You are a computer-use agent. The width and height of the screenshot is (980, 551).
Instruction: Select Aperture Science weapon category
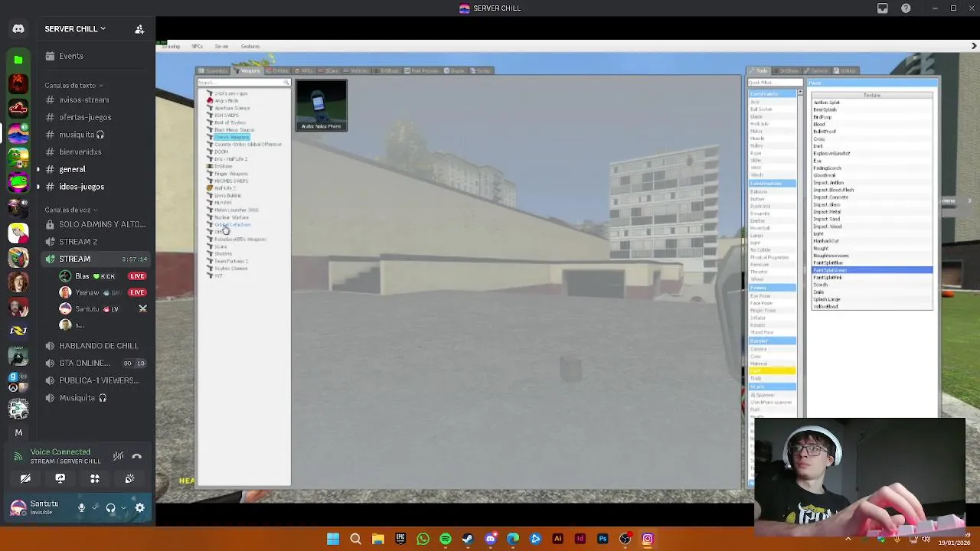click(232, 108)
